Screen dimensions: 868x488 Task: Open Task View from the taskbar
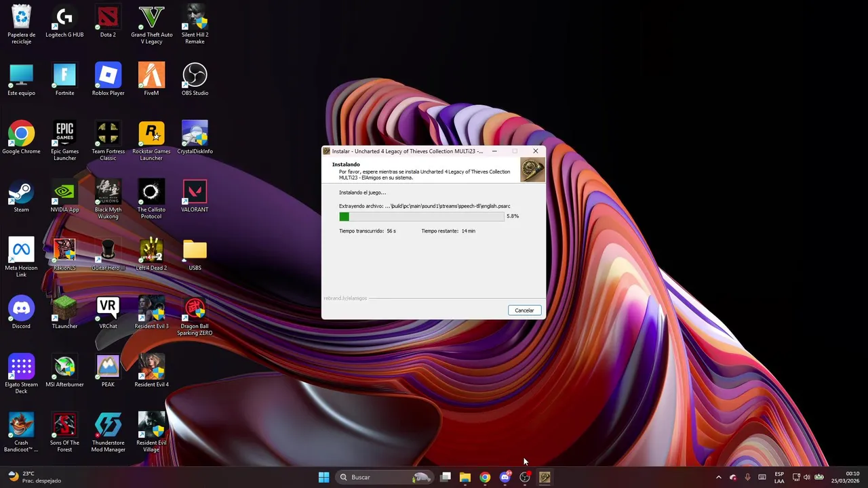click(446, 477)
